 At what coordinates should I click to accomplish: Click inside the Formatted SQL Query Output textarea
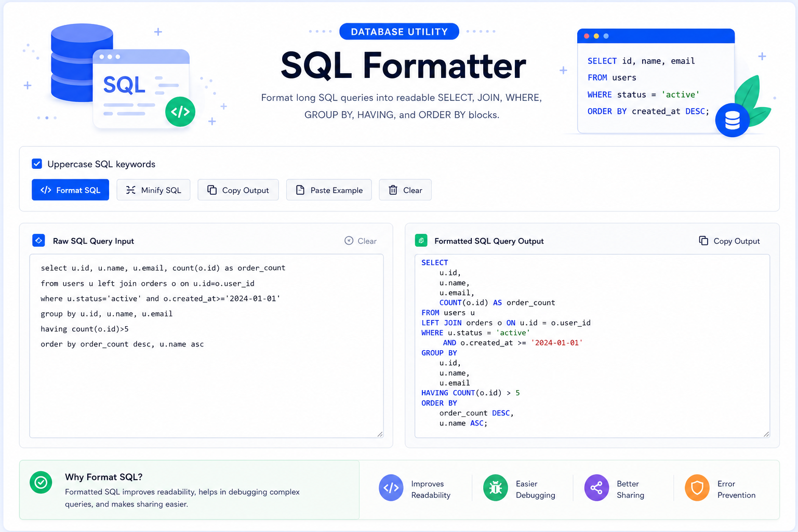coord(592,346)
